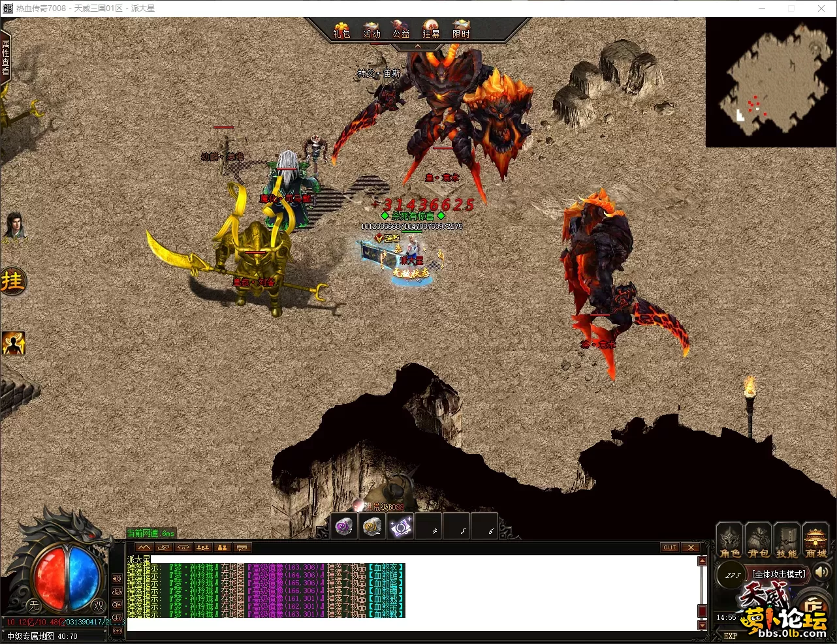Select empty quick slot 4
The width and height of the screenshot is (837, 644).
click(x=428, y=527)
